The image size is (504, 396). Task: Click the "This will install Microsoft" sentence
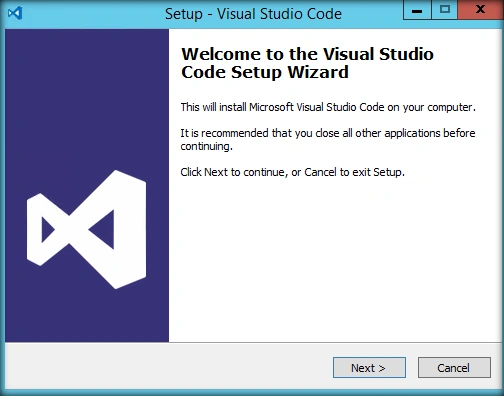tap(328, 107)
